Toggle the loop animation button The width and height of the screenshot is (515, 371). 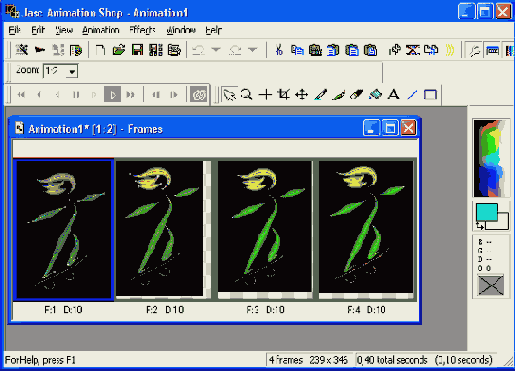click(199, 95)
